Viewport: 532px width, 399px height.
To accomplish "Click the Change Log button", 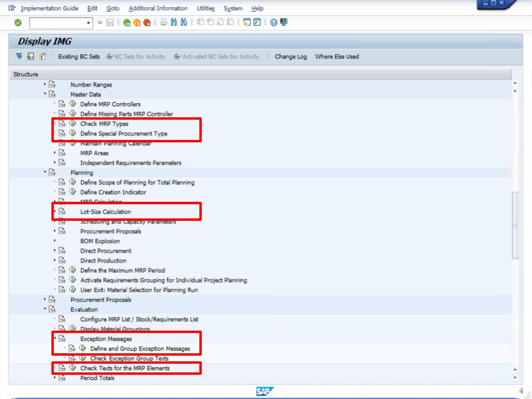I will click(x=291, y=57).
